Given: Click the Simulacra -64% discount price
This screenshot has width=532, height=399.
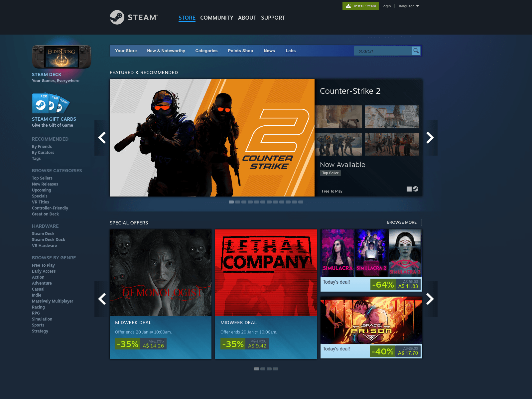Looking at the screenshot, I should tap(395, 284).
